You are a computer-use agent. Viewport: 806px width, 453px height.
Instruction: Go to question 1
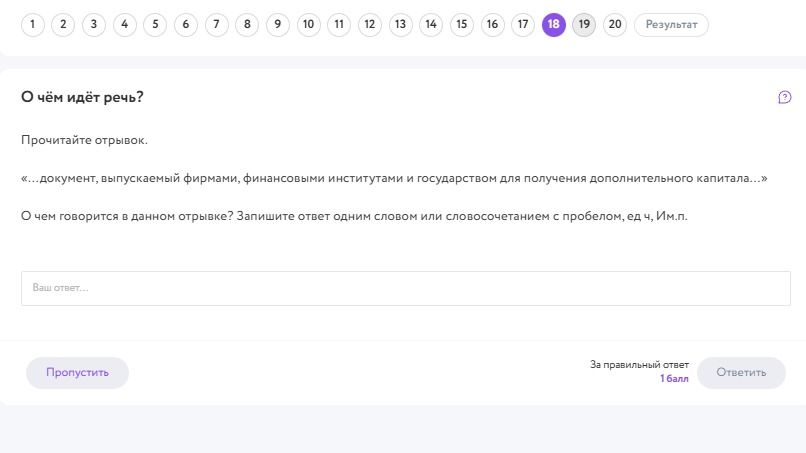[32, 25]
